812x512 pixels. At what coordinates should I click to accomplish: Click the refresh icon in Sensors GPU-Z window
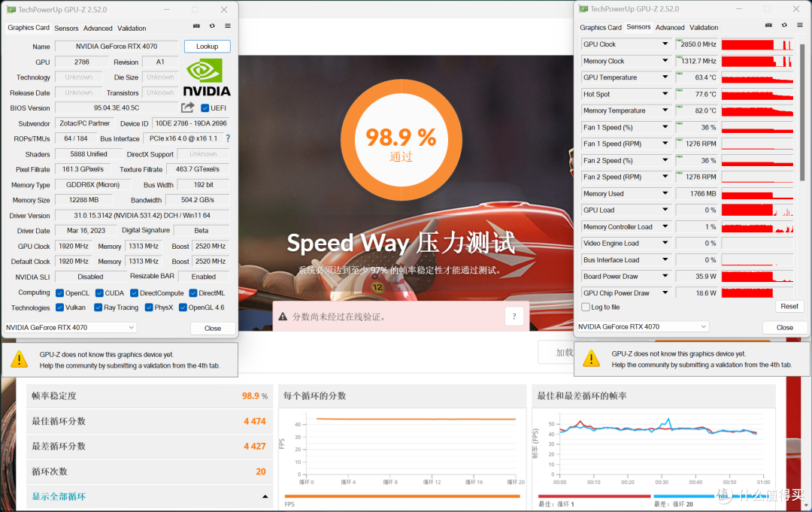pos(784,25)
